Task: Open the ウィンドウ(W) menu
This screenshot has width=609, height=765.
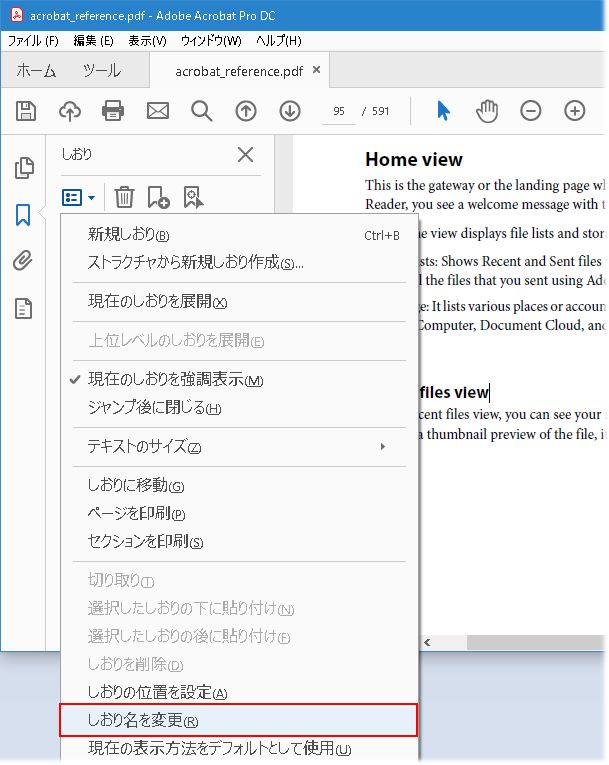Action: tap(211, 40)
